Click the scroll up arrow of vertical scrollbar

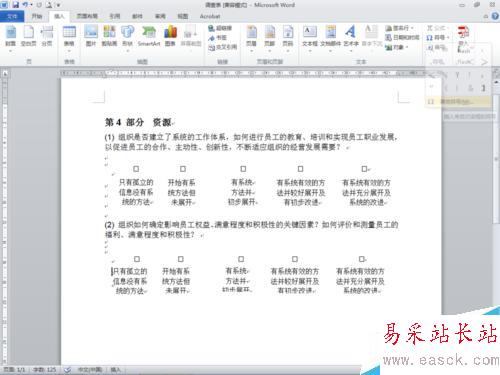click(497, 81)
